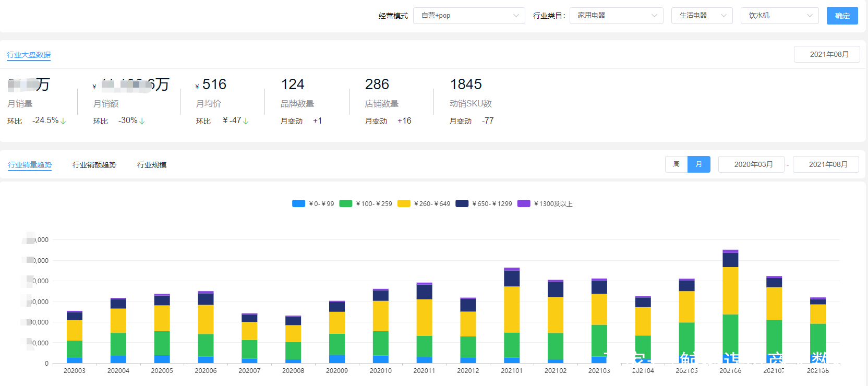Select the 月 monthly view toggle
868x386 pixels.
(699, 164)
